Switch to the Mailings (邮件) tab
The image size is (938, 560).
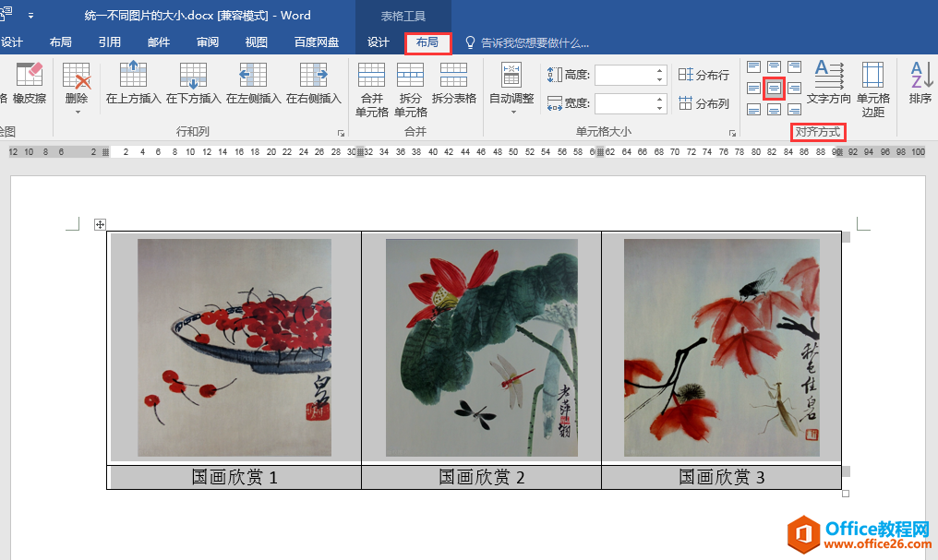pos(159,42)
